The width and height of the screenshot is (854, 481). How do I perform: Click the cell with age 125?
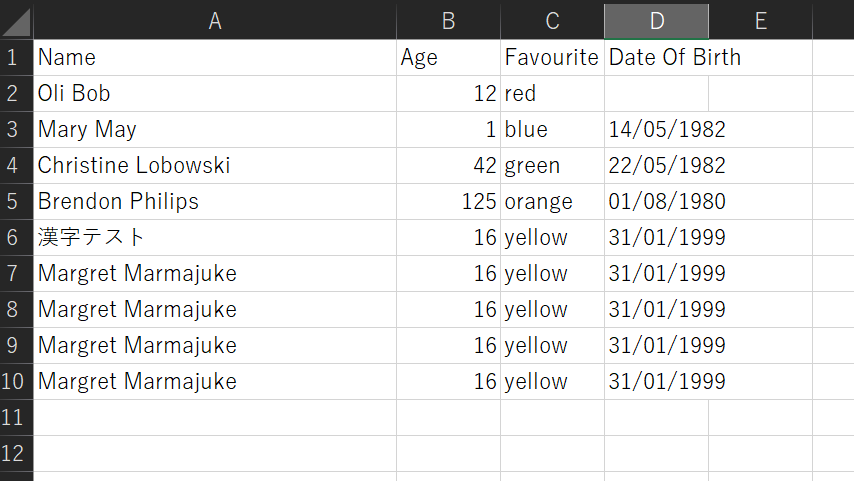[x=448, y=201]
